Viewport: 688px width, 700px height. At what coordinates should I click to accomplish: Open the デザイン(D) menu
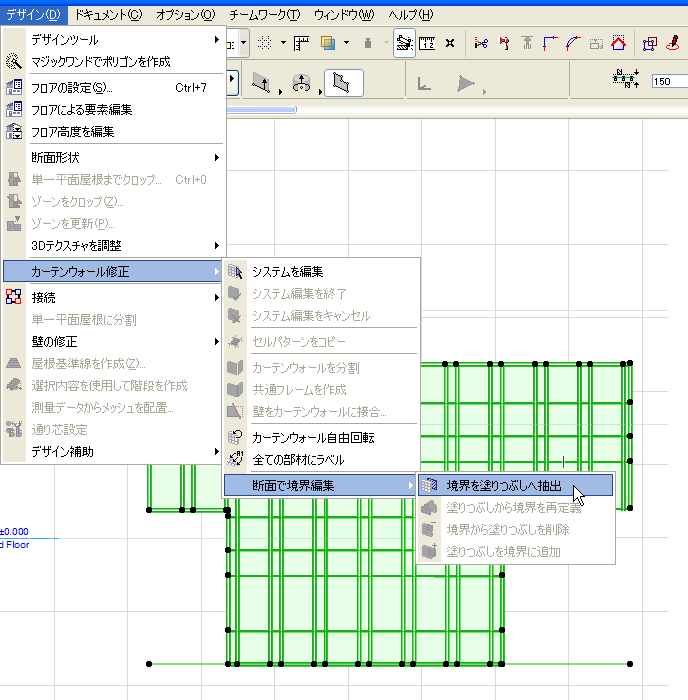pyautogui.click(x=33, y=15)
